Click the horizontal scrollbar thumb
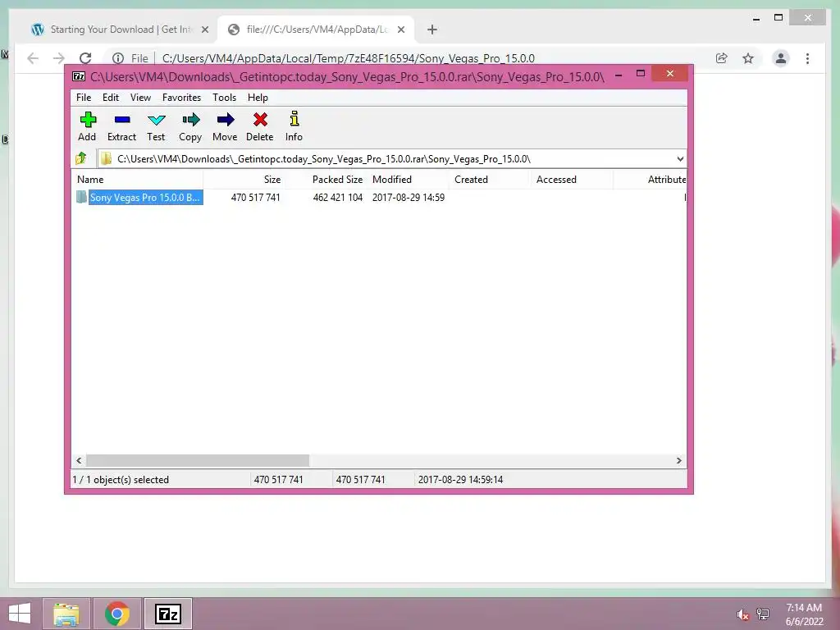 [198, 461]
